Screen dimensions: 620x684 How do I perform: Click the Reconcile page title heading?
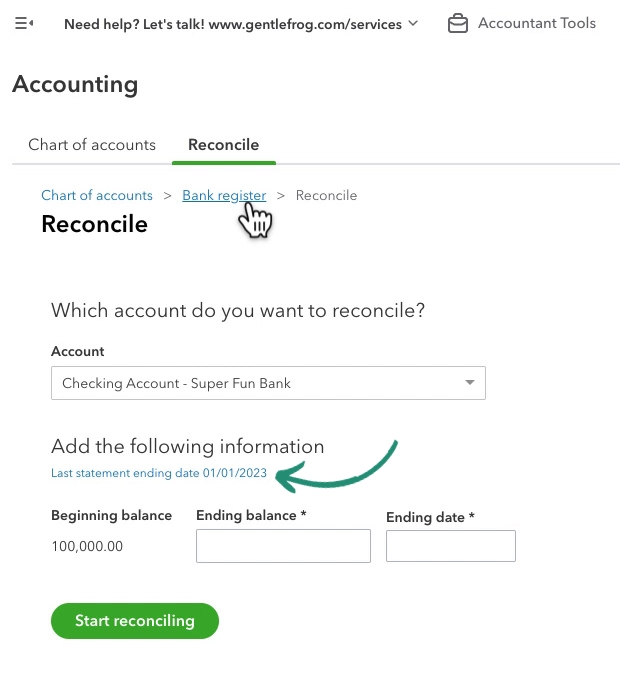coord(94,224)
